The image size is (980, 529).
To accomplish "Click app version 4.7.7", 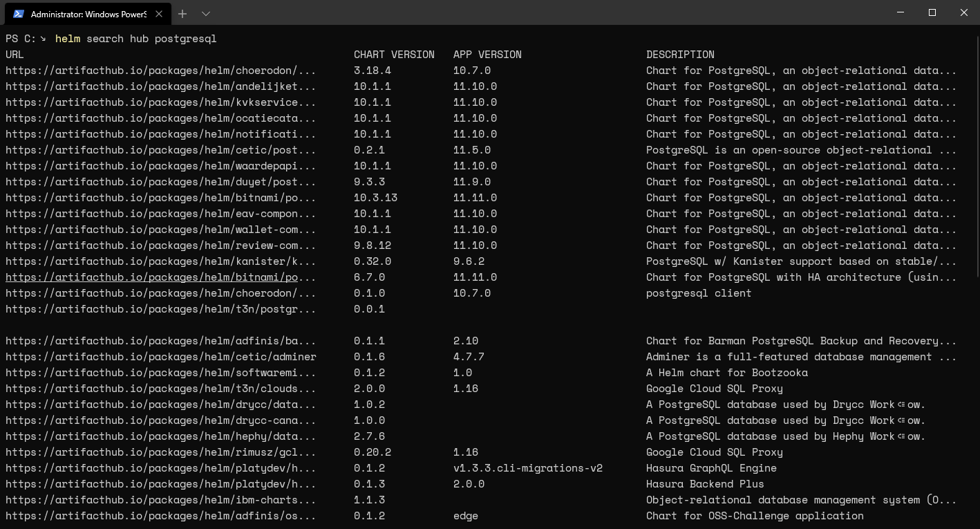I will click(469, 357).
